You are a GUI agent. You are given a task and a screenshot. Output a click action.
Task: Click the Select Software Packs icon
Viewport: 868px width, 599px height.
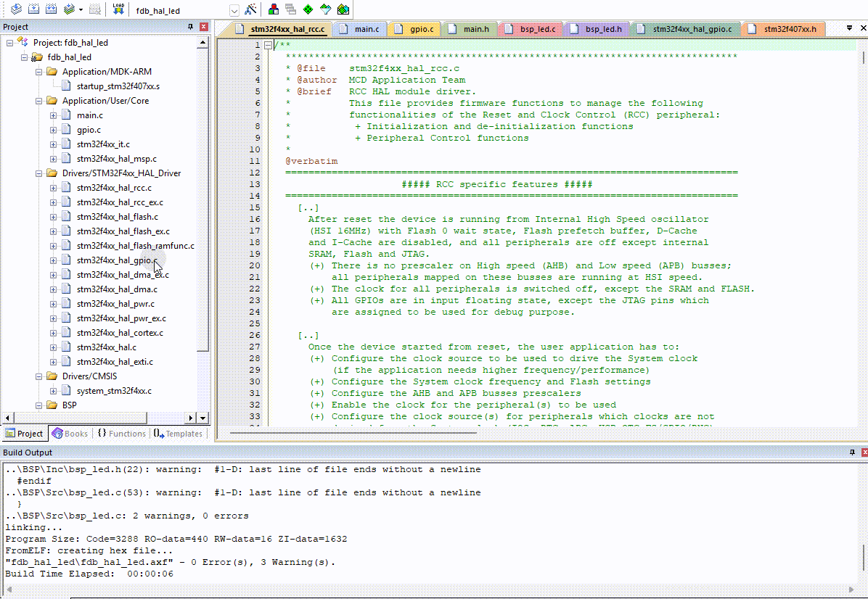click(325, 9)
